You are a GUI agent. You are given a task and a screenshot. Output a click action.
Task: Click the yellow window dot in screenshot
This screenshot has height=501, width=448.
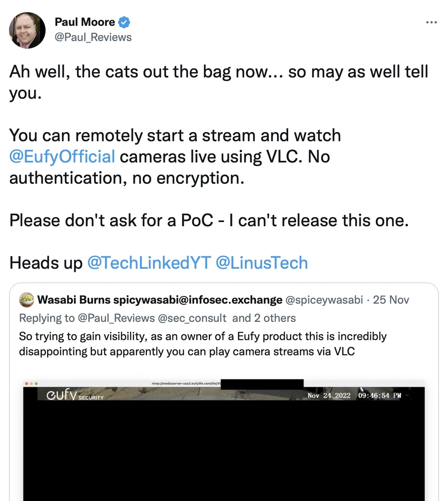pyautogui.click(x=32, y=384)
